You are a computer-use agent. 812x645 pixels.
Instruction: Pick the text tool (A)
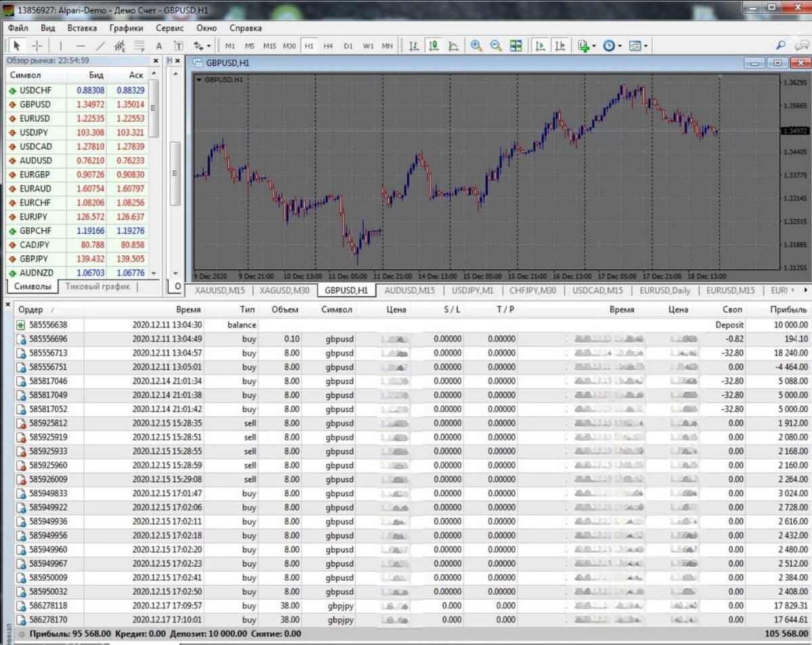159,46
